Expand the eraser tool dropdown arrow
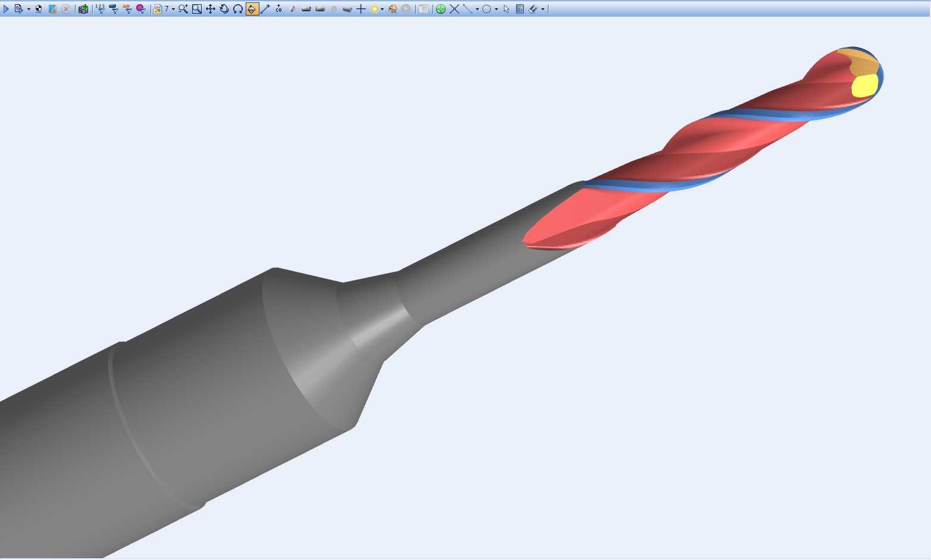Viewport: 931px width, 560px height. click(x=543, y=10)
